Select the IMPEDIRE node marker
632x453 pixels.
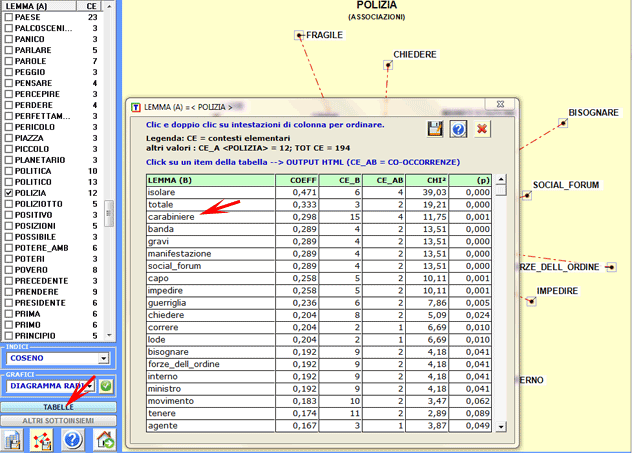pos(531,301)
